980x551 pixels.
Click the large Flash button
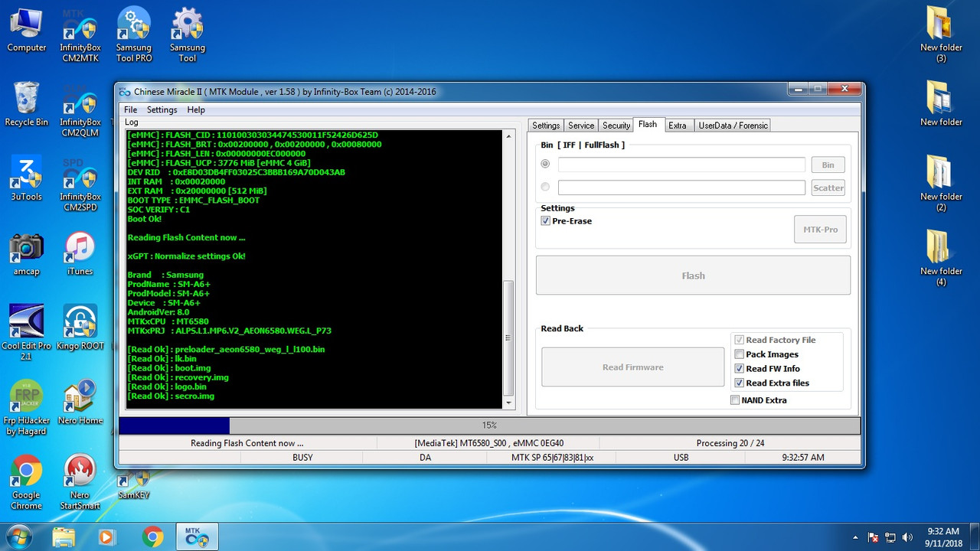(693, 275)
